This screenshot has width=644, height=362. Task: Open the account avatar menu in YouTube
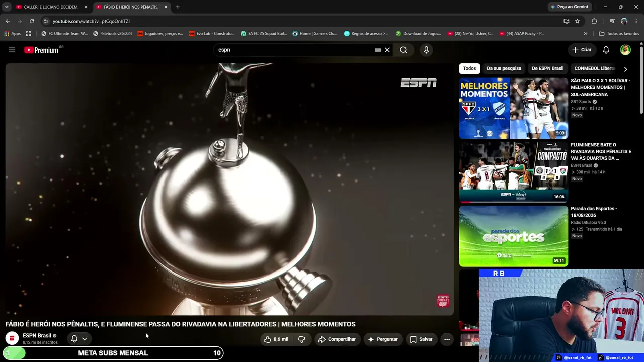tap(625, 50)
